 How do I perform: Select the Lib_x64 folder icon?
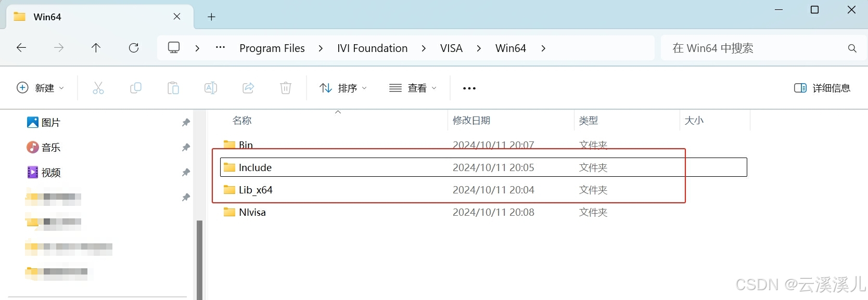pyautogui.click(x=229, y=190)
